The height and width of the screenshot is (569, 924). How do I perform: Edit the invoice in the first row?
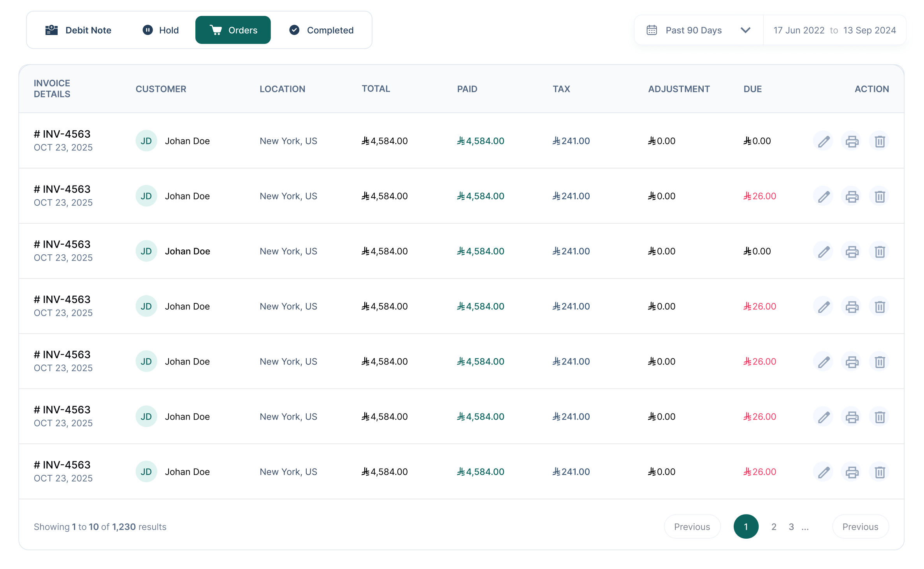[x=824, y=141]
